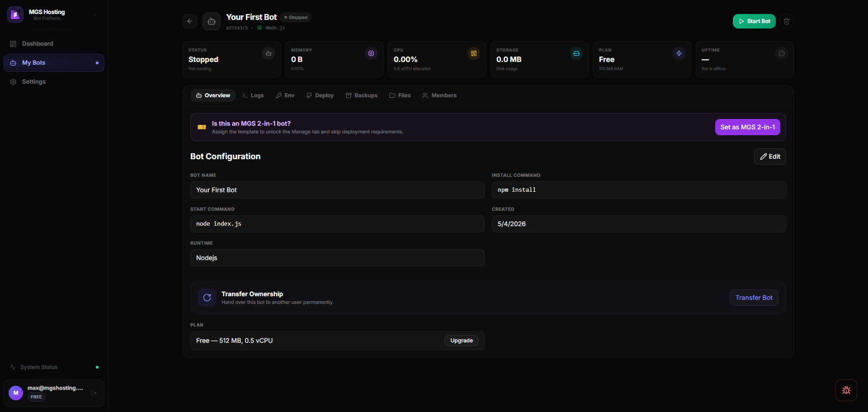Click the "Is this an MGS 2-in-1 bot?" text
This screenshot has width=868, height=412.
pyautogui.click(x=251, y=123)
